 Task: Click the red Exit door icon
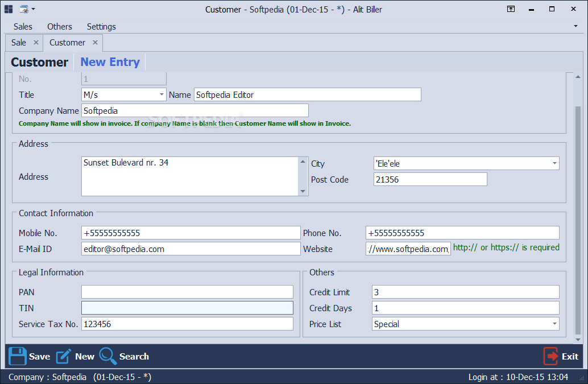[x=551, y=356]
